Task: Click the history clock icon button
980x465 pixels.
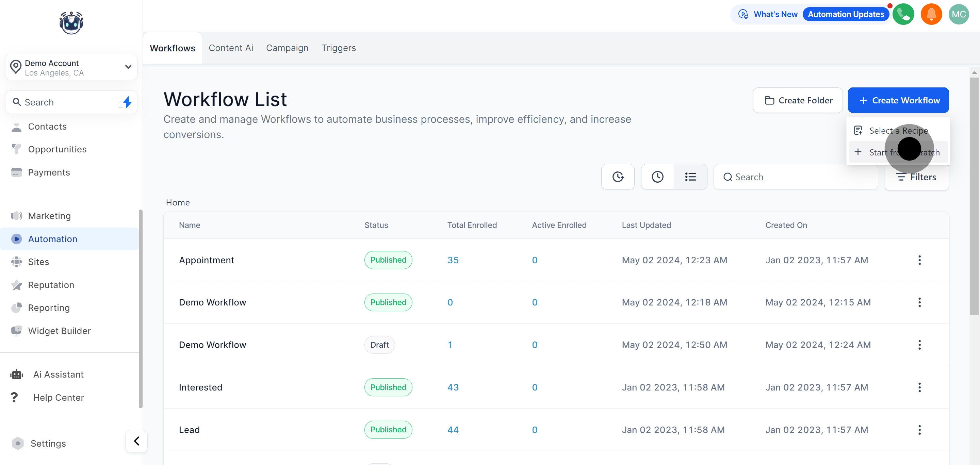Action: 657,177
